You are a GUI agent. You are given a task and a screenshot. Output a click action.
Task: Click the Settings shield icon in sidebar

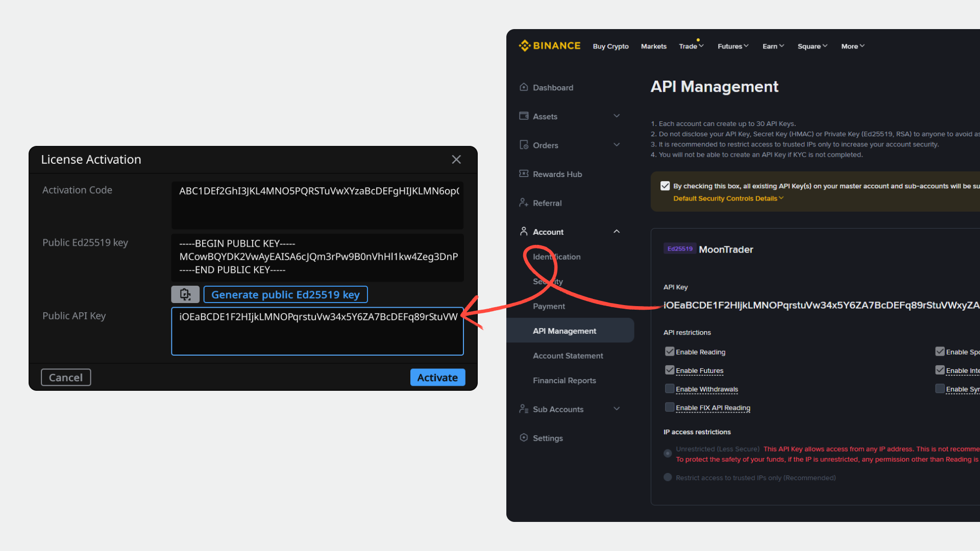click(x=524, y=438)
